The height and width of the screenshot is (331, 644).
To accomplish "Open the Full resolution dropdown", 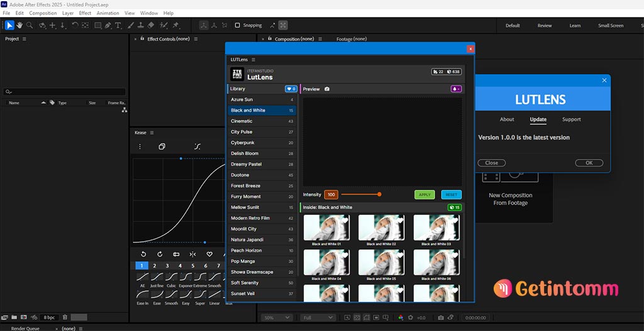I will coord(318,317).
